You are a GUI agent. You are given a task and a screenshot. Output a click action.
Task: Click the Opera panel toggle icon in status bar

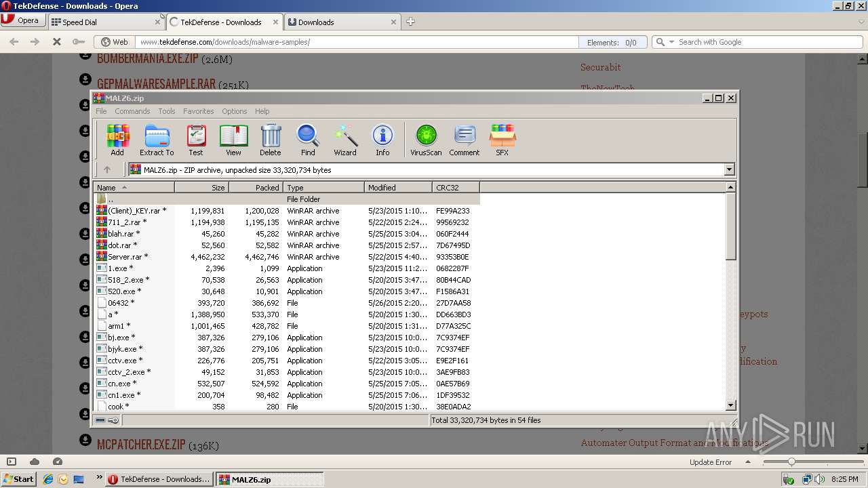coord(12,462)
